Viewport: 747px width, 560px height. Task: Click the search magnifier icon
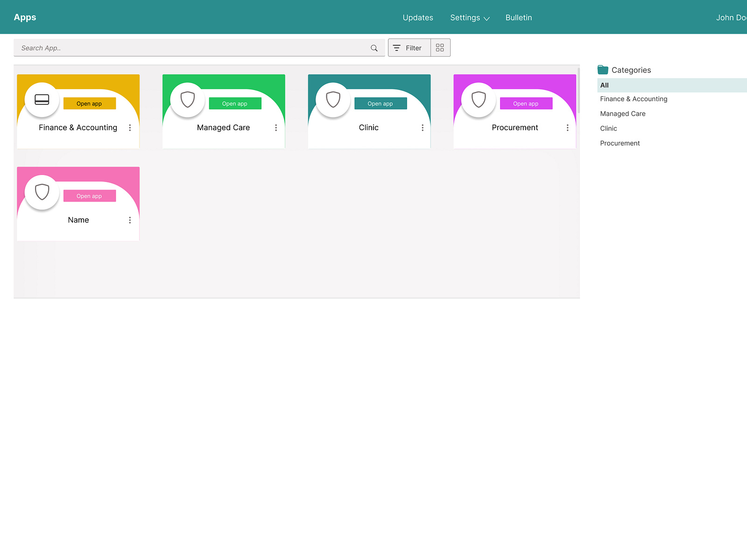coord(373,48)
